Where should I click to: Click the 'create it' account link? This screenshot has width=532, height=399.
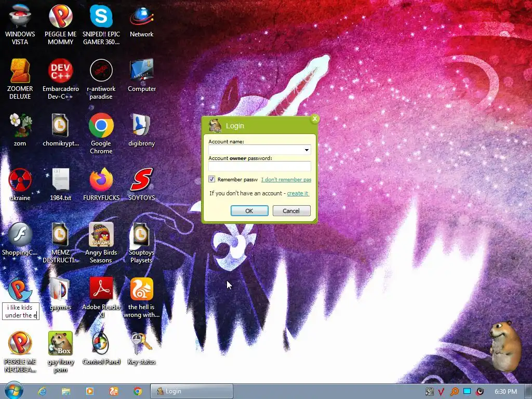pos(298,193)
